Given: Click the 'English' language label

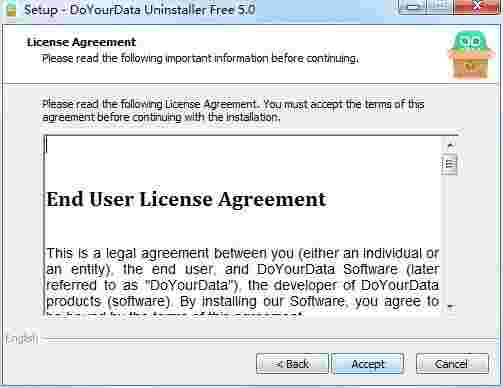Looking at the screenshot, I should point(22,339).
